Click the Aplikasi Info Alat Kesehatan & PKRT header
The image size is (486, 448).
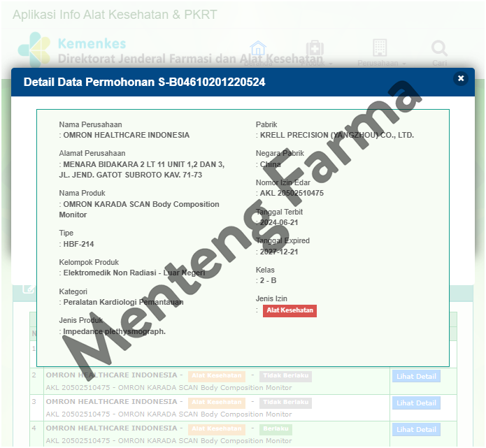(115, 15)
